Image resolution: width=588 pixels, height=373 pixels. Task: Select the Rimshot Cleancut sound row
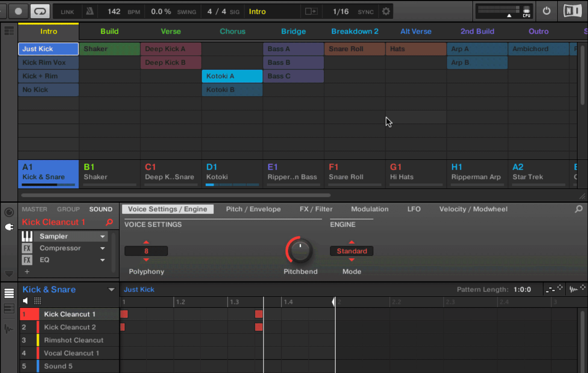[x=74, y=340]
